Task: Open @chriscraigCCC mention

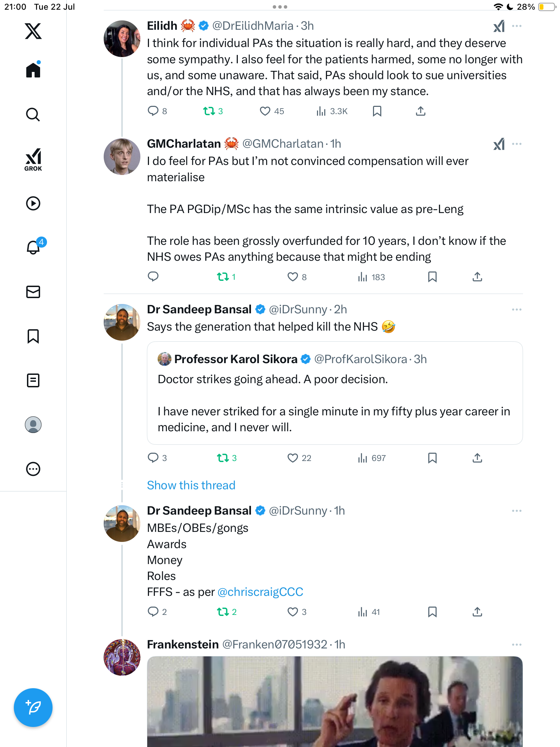Action: [260, 592]
